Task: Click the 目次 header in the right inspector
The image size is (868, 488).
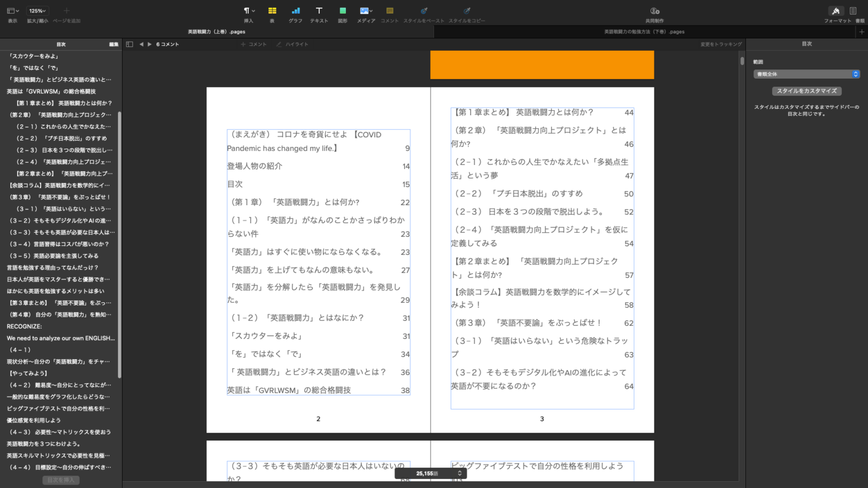Action: coord(806,43)
